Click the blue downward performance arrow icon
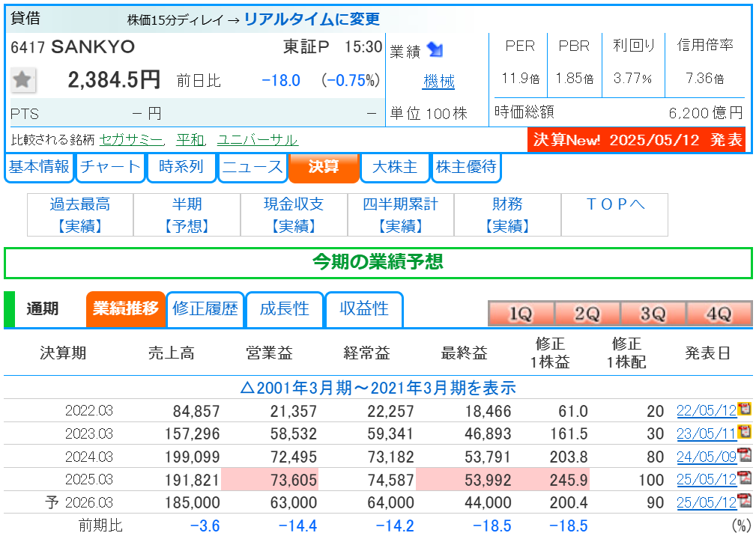 click(435, 49)
